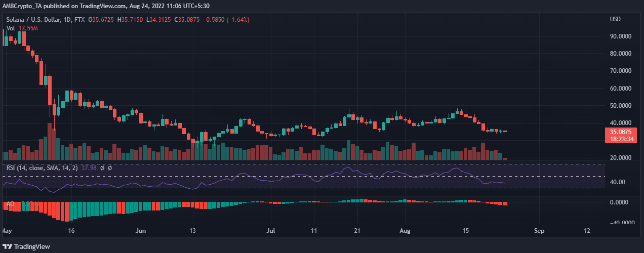The height and width of the screenshot is (253, 644).
Task: Click the 50.0000 price level on the axis
Action: click(x=623, y=106)
